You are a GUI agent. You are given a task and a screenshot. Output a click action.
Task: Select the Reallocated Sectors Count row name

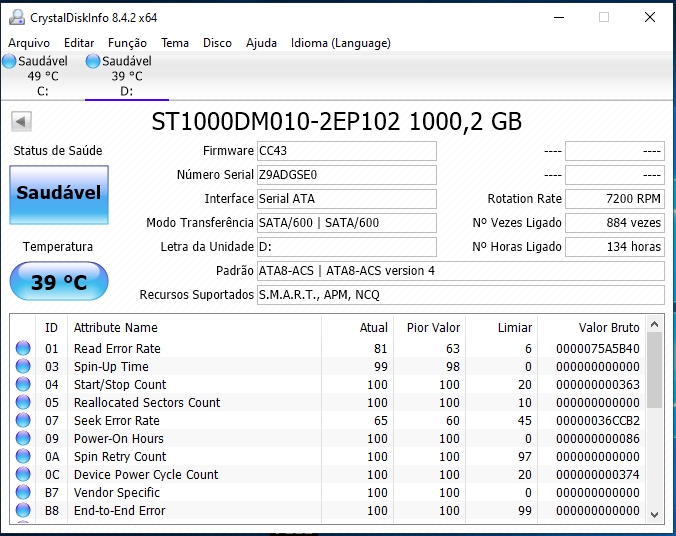(x=147, y=402)
